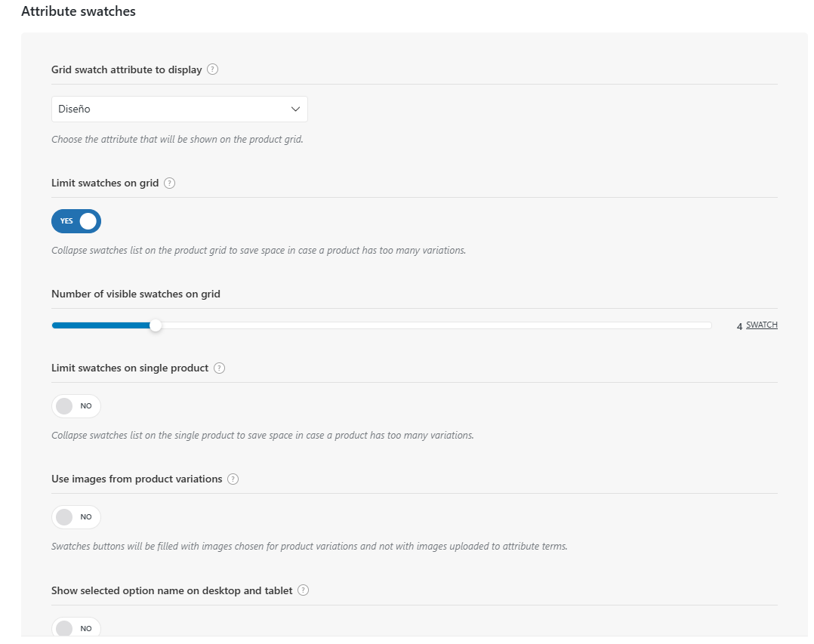This screenshot has width=814, height=644.
Task: Open the Diseño attribute dropdown
Action: tap(180, 109)
